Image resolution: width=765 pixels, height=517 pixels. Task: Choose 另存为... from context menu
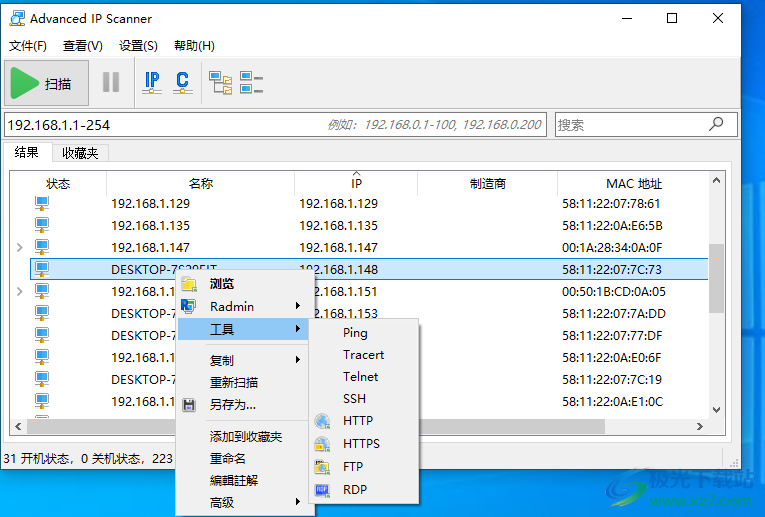(245, 405)
